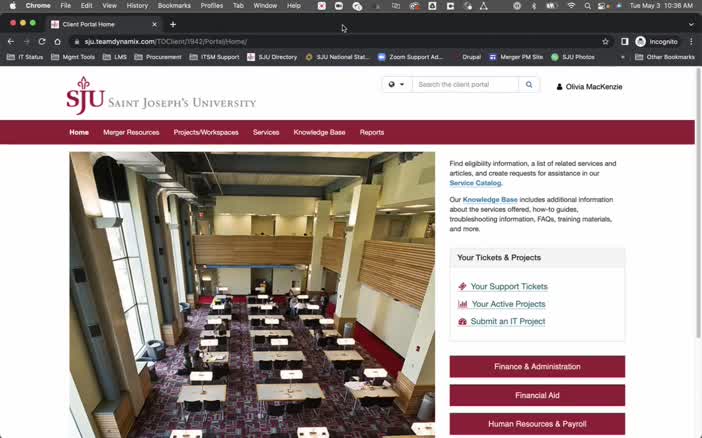The image size is (702, 438).
Task: Click the Financial Aid button
Action: coord(537,395)
